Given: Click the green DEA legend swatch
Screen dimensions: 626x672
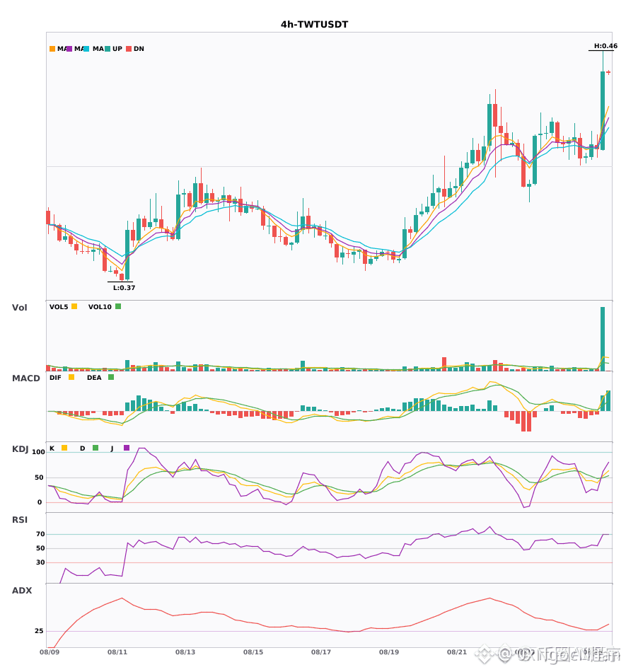Looking at the screenshot, I should click(x=111, y=377).
